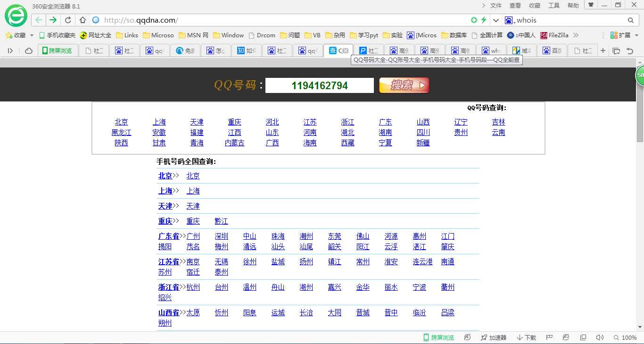Image resolution: width=644 pixels, height=344 pixels.
Task: Open the 收藏 favorites star button
Action: (16, 35)
